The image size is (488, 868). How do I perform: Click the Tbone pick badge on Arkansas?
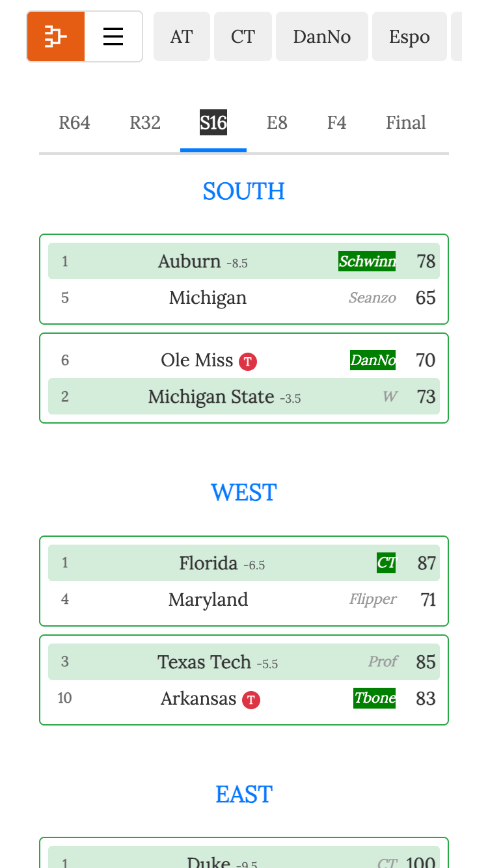[374, 698]
